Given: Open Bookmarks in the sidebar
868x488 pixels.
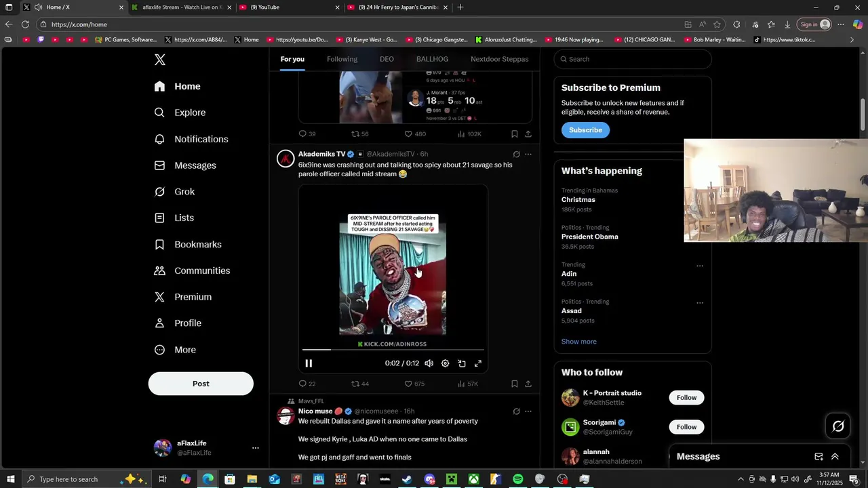Looking at the screenshot, I should pos(188,244).
